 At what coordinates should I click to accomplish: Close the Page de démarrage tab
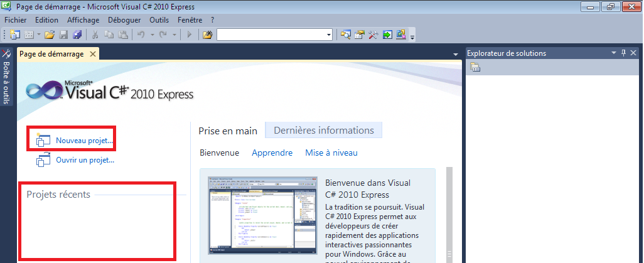93,54
